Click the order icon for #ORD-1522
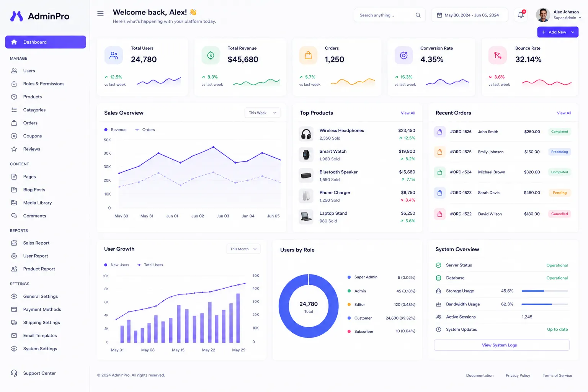The image size is (588, 392). [x=440, y=214]
